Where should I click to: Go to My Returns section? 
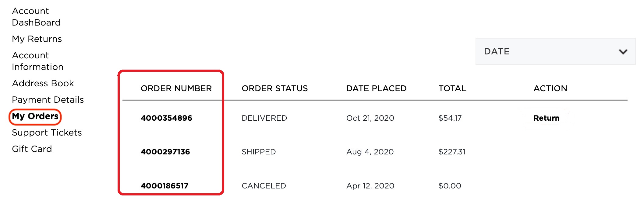[x=37, y=39]
